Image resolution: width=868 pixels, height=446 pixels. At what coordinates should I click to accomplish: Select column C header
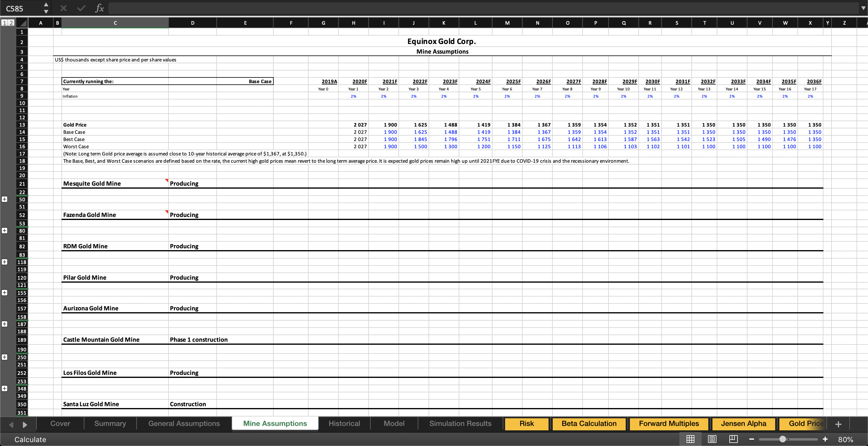pyautogui.click(x=115, y=23)
